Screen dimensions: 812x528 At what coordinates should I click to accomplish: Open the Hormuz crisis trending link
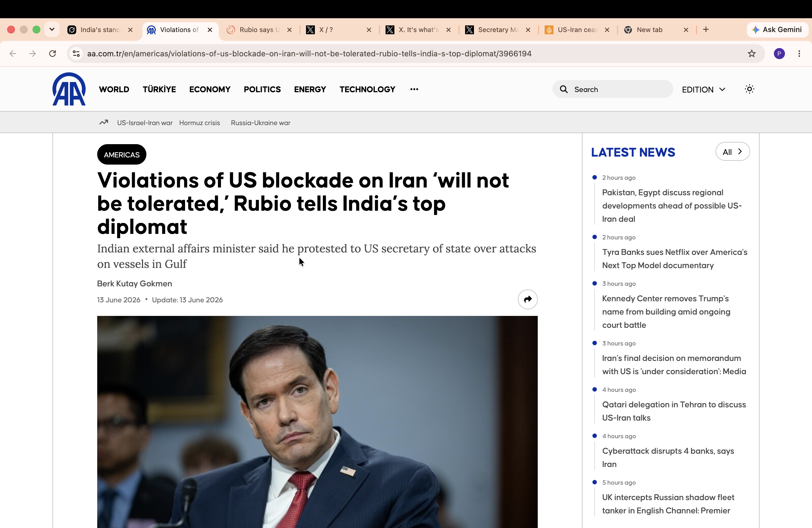coord(200,123)
